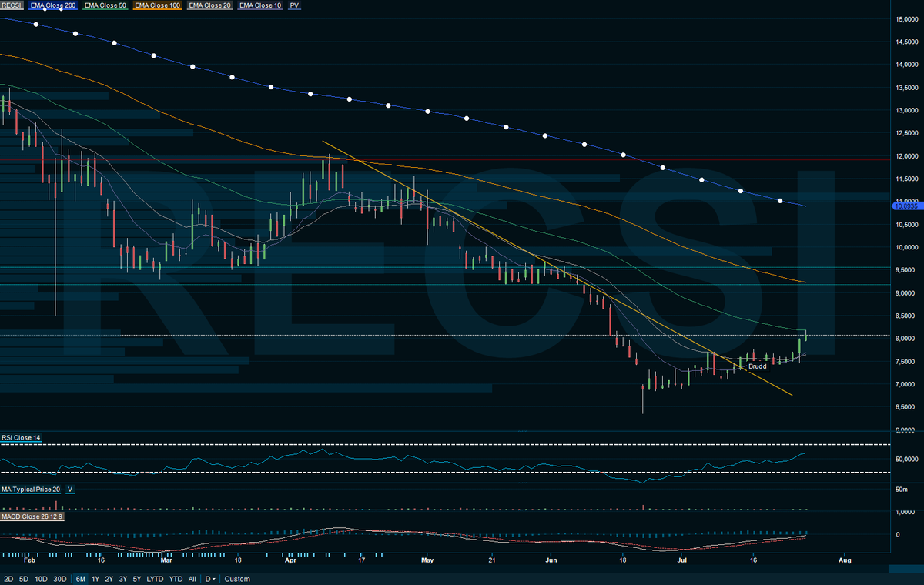Change the range to 2Y
Image resolution: width=924 pixels, height=585 pixels.
(x=109, y=579)
